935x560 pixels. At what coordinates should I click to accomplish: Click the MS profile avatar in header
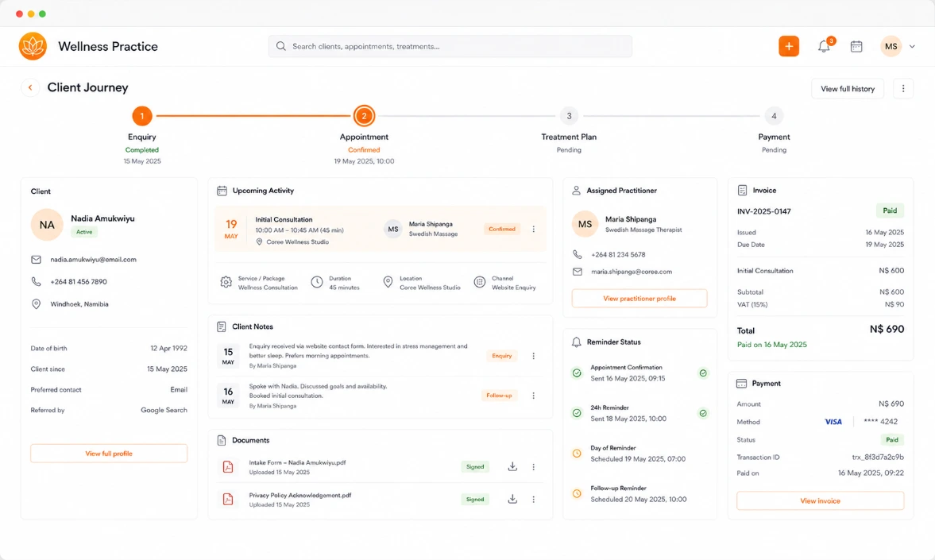[891, 46]
